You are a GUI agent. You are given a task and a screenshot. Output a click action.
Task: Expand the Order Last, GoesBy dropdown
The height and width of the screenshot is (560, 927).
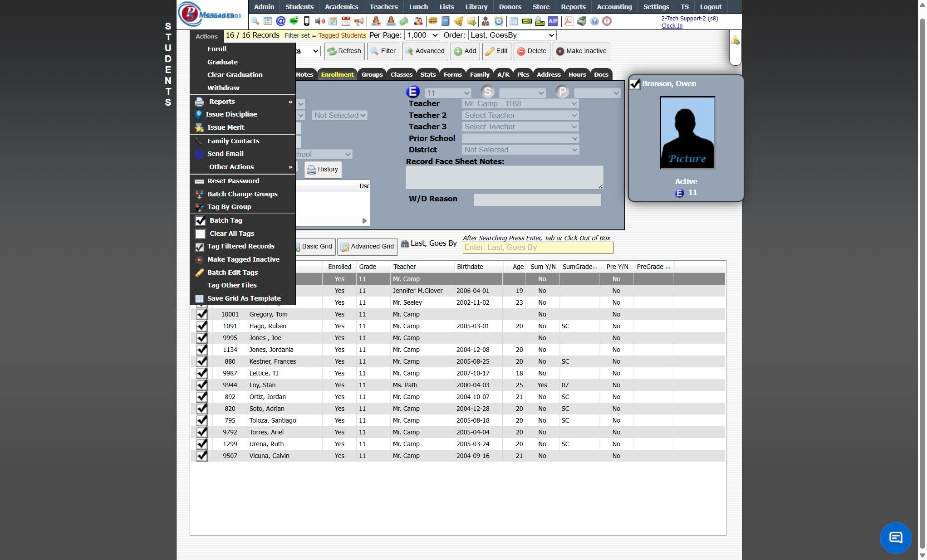point(512,35)
